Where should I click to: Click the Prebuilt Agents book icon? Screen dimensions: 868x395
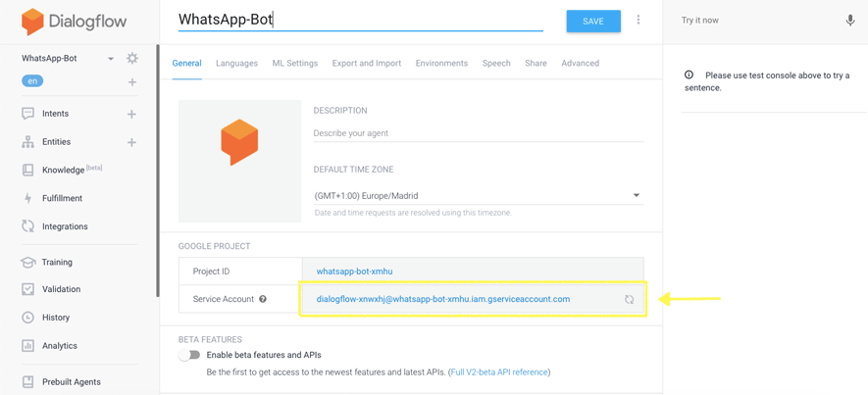click(x=27, y=381)
